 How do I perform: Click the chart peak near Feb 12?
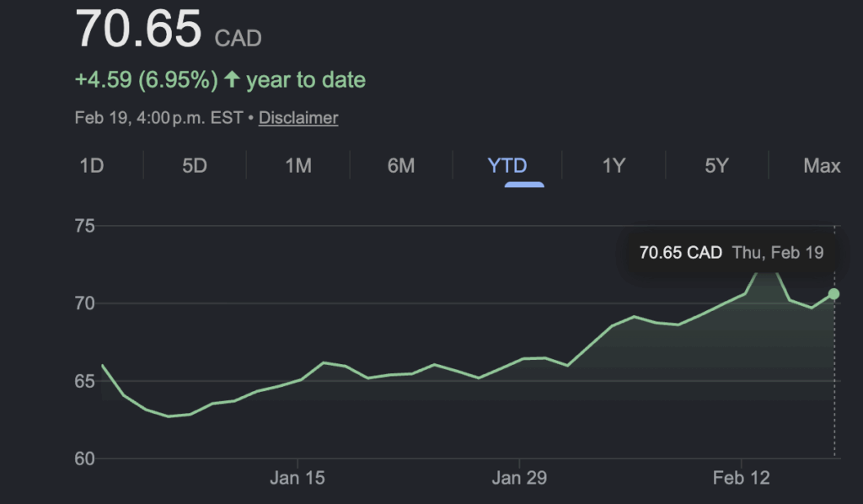[765, 271]
